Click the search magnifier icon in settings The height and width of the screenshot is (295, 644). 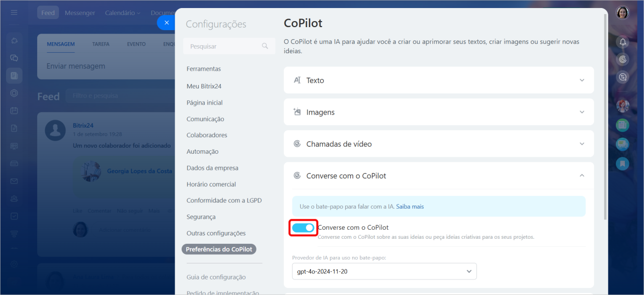[x=265, y=46]
